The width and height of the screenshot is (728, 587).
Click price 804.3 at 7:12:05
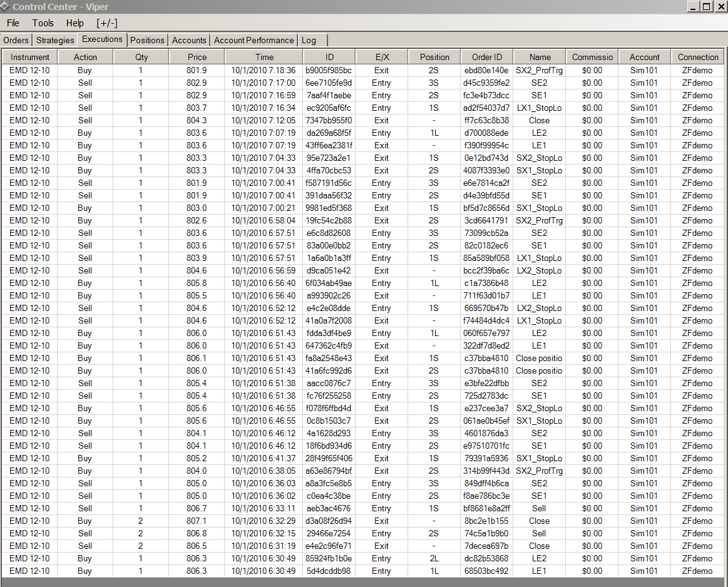[x=197, y=121]
